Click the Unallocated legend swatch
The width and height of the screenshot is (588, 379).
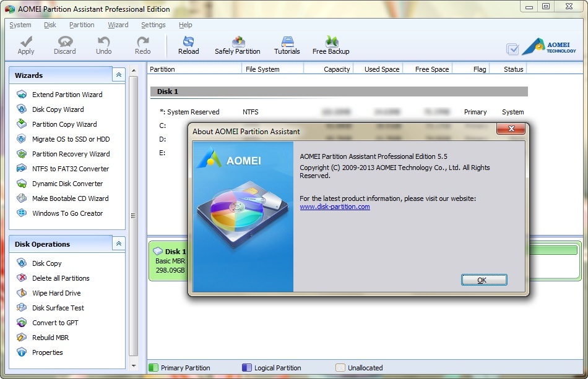340,368
